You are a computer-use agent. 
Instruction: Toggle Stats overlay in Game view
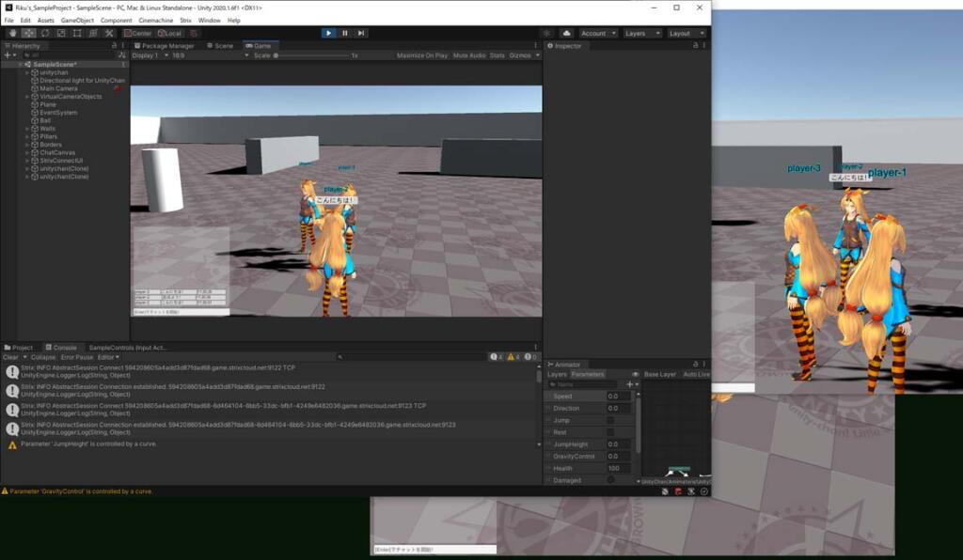[x=497, y=55]
